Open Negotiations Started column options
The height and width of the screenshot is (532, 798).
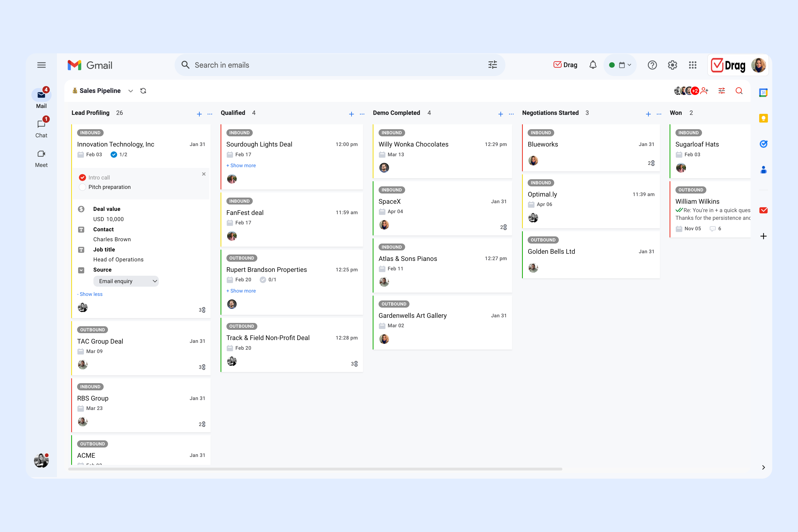(x=659, y=114)
